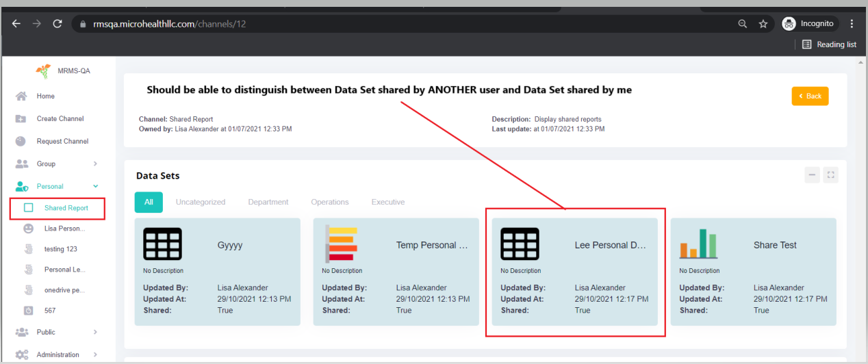868x364 pixels.
Task: Reload the page with the refresh icon
Action: [x=58, y=23]
